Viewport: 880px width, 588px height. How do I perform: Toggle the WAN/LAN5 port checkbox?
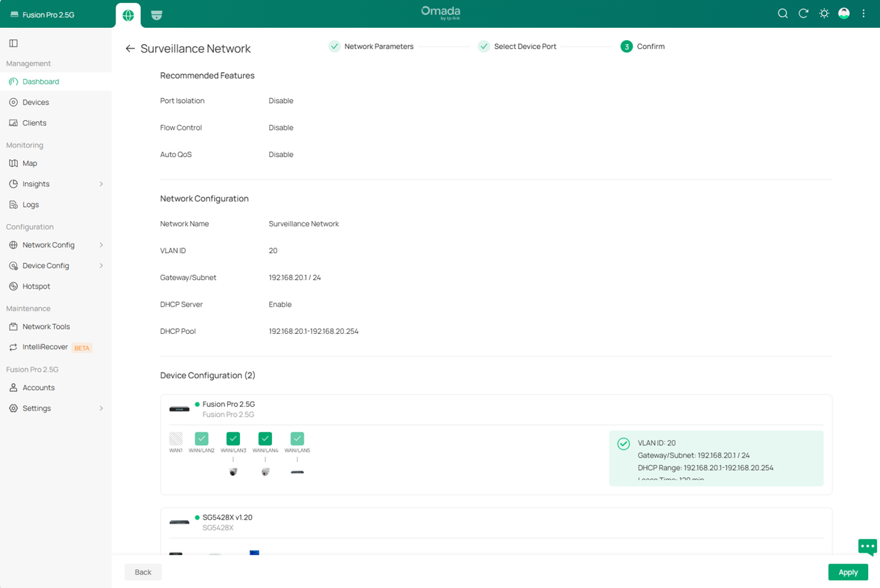pyautogui.click(x=297, y=439)
